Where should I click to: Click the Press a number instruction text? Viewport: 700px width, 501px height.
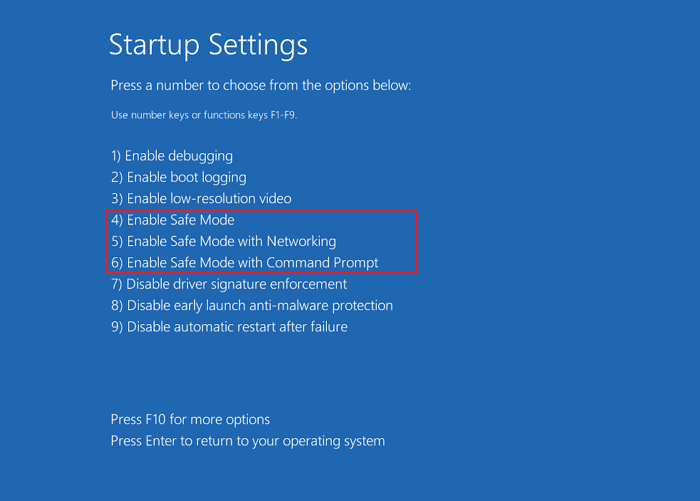pyautogui.click(x=260, y=86)
